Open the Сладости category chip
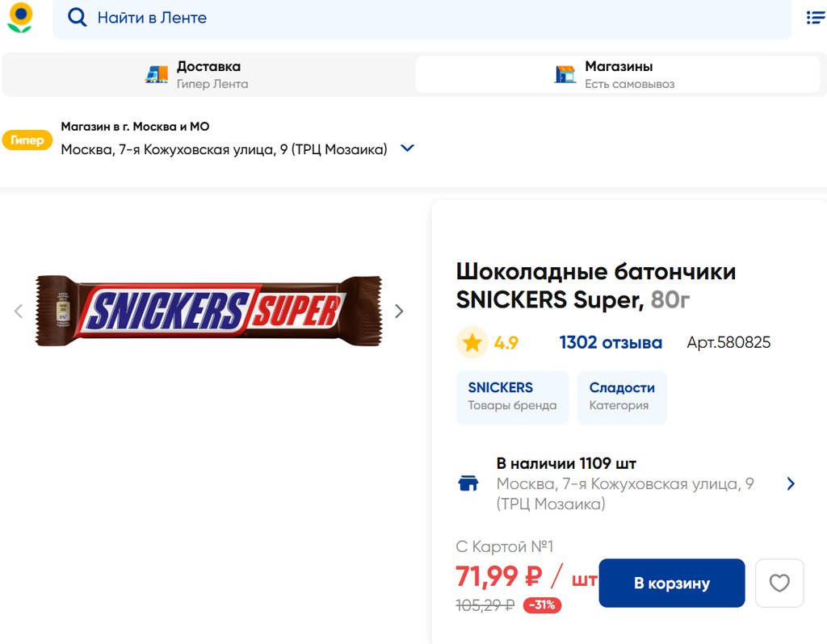The height and width of the screenshot is (644, 827). (621, 397)
